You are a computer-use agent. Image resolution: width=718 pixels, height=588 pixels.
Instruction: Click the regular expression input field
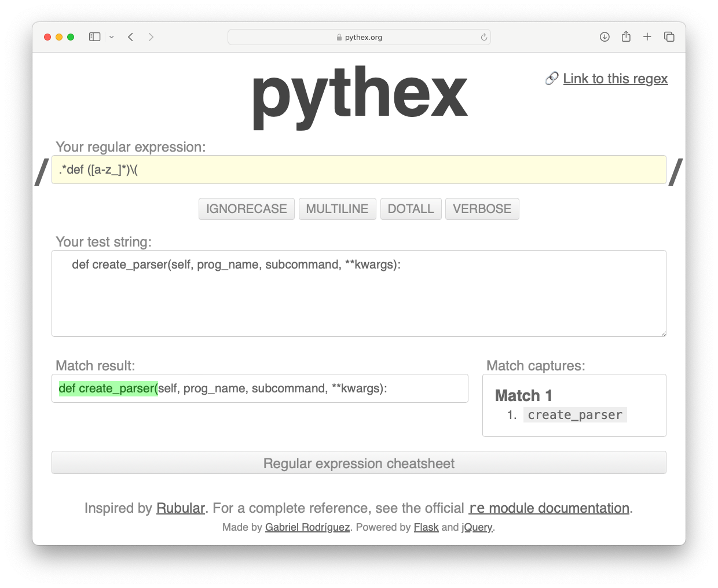[359, 170]
